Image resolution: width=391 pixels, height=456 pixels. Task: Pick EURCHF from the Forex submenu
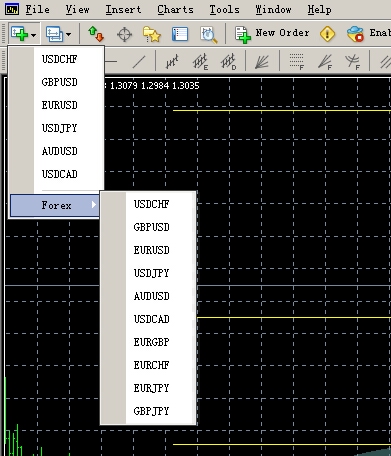(x=151, y=365)
